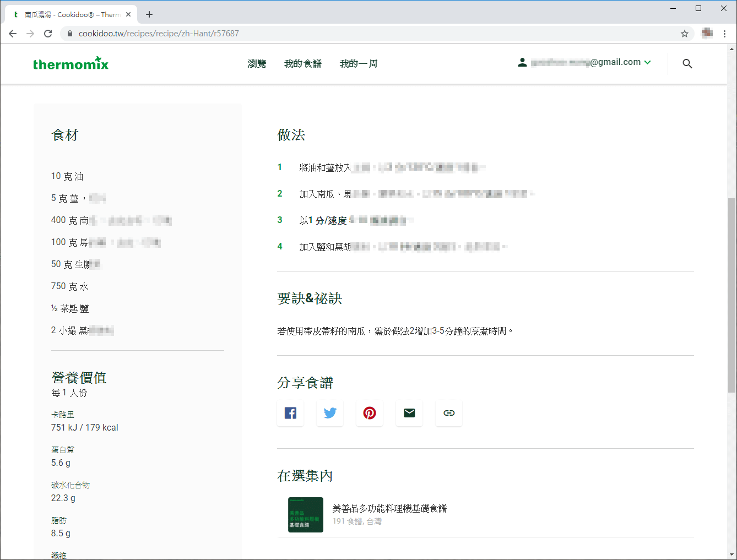
Task: Open the search on Cookidoo
Action: (687, 63)
